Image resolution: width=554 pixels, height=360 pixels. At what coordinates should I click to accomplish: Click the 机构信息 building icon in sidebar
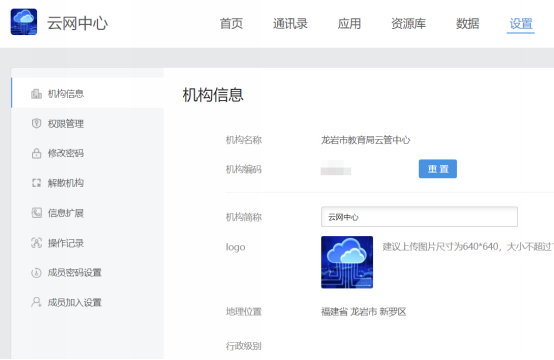point(36,94)
